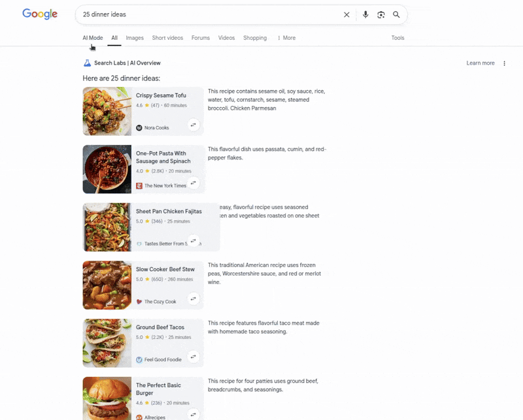Click The New York Times publisher icon

(x=138, y=186)
